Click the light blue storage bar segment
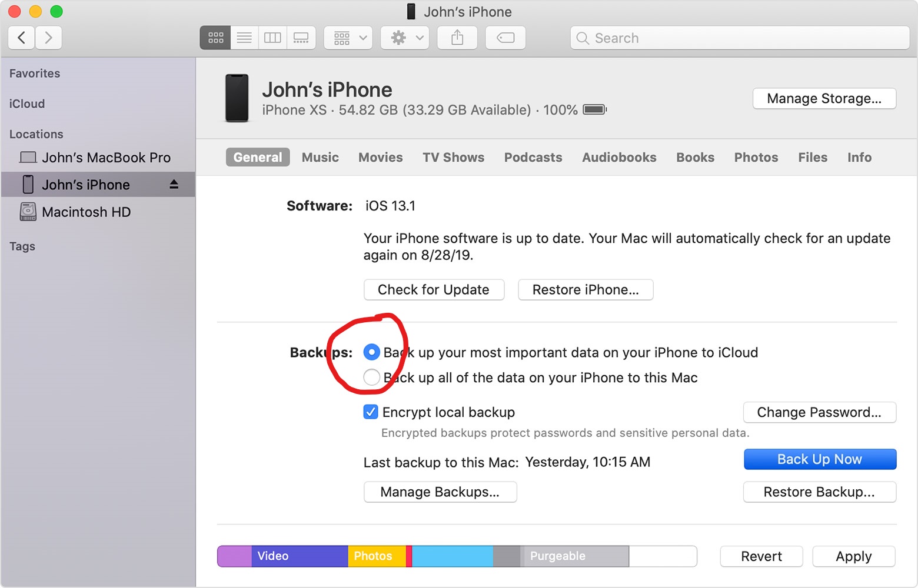 (453, 556)
